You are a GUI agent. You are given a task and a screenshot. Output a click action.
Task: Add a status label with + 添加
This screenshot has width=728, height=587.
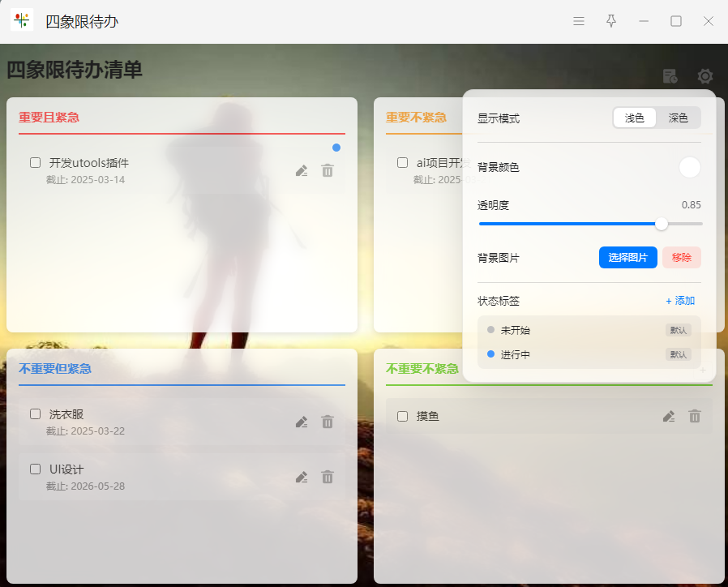tap(680, 301)
